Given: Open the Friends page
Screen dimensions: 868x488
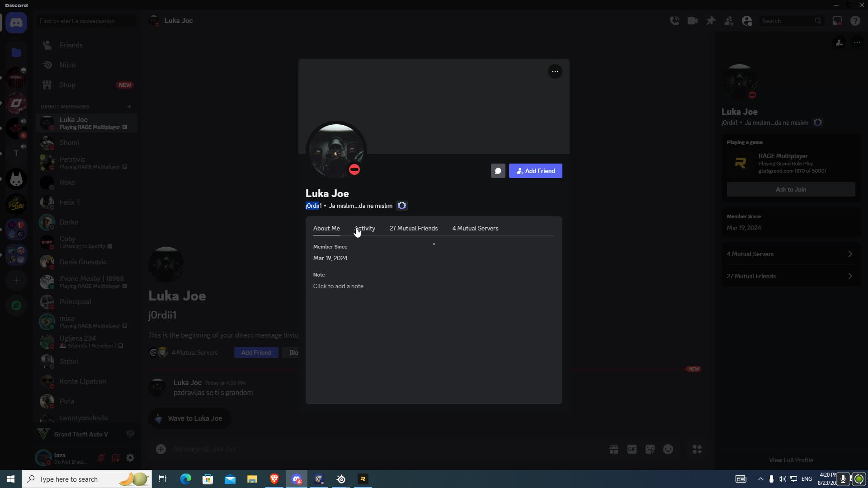Looking at the screenshot, I should tap(87, 45).
